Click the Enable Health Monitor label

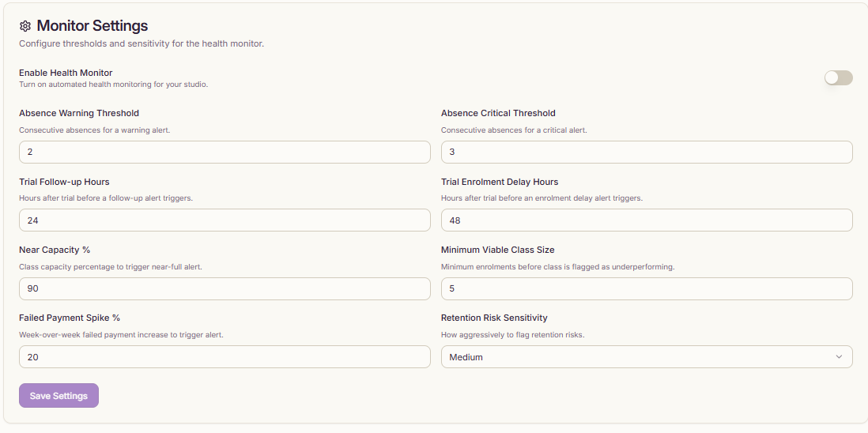pos(66,73)
